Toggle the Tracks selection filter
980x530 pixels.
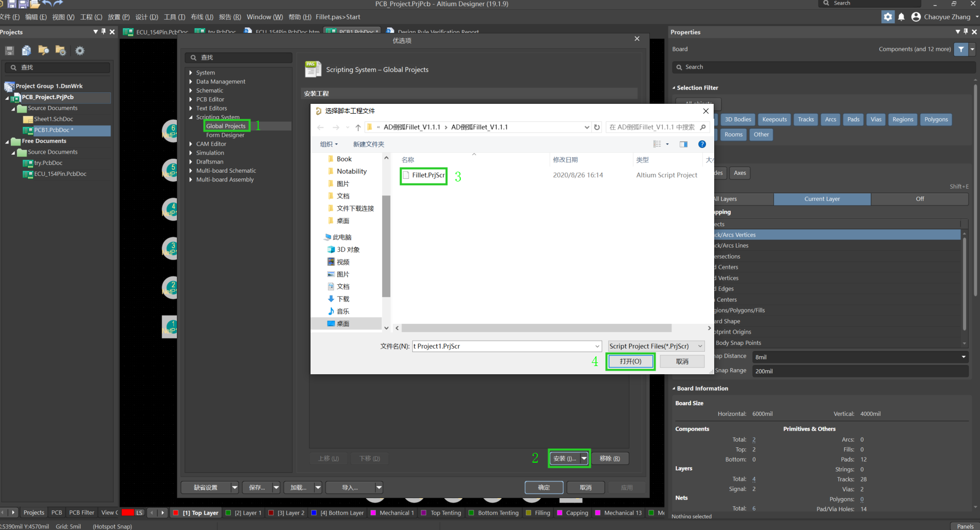[x=806, y=120]
